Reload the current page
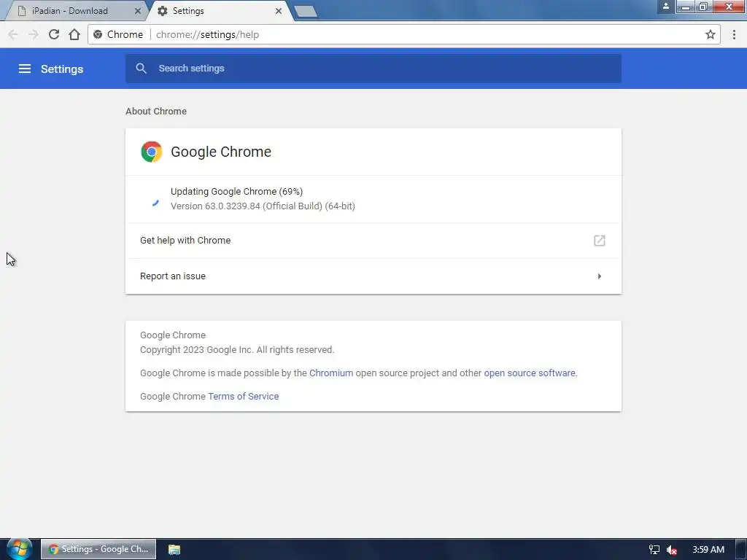This screenshot has width=747, height=560. (54, 34)
